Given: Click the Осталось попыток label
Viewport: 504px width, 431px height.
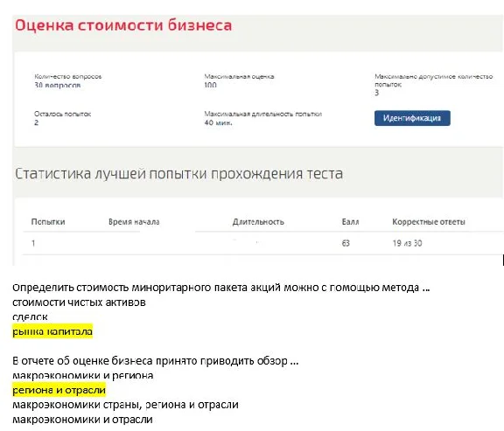Looking at the screenshot, I should click(x=63, y=114).
